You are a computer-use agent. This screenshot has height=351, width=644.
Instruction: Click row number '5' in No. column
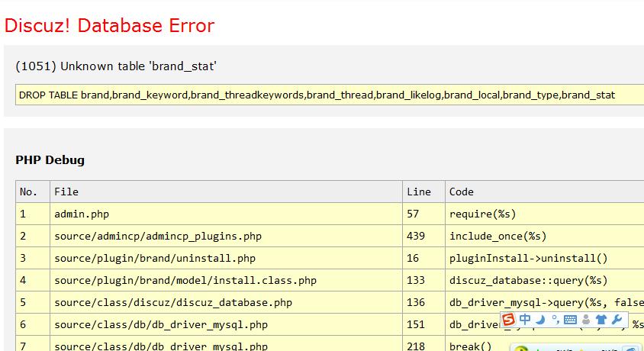tap(33, 303)
